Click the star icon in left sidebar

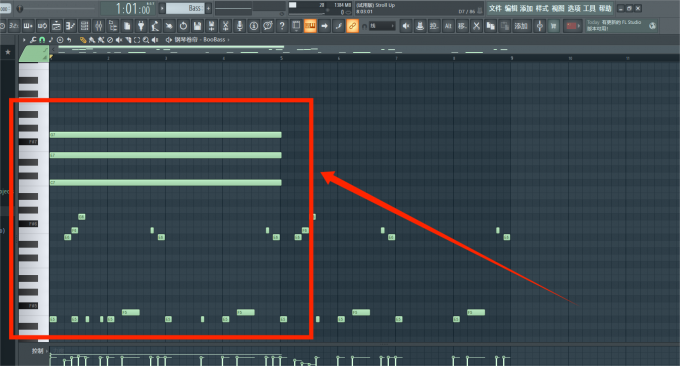8,52
